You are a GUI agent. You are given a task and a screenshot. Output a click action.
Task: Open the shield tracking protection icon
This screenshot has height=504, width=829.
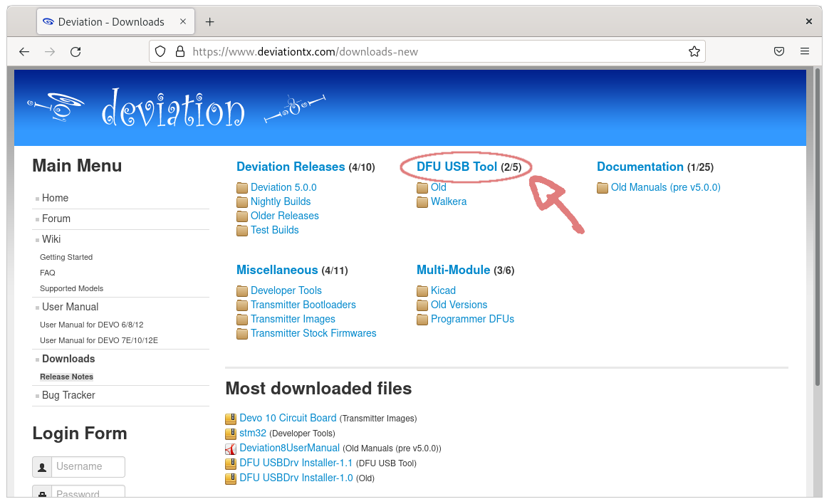click(x=160, y=52)
